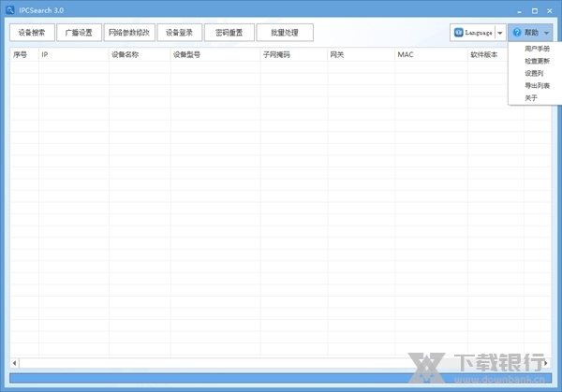The image size is (562, 392).
Task: Select 用户手册 from help menu
Action: coord(537,49)
